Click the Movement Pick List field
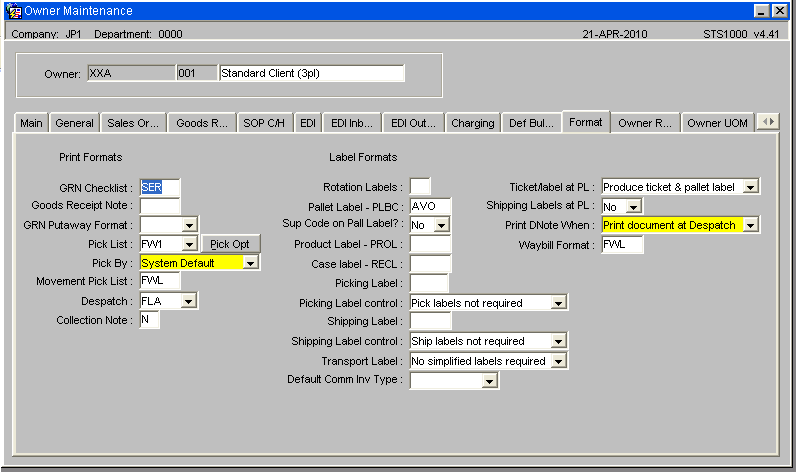The image size is (796, 472). 159,281
